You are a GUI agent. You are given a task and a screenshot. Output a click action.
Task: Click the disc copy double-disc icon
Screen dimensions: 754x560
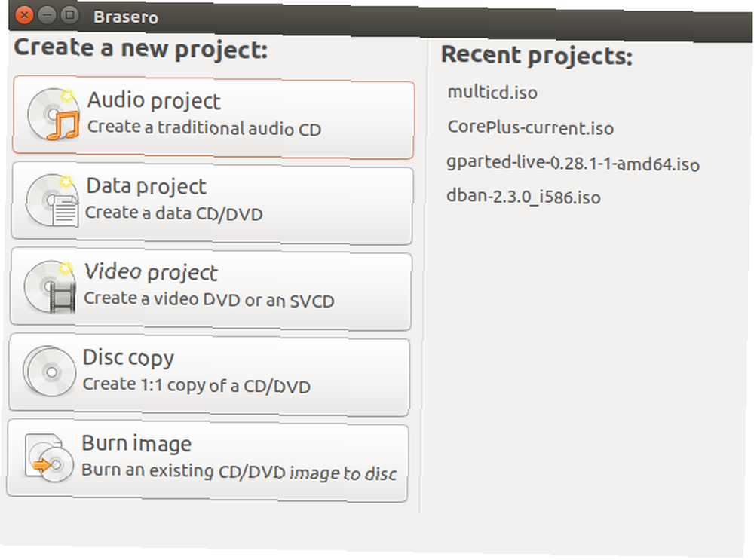pos(49,371)
